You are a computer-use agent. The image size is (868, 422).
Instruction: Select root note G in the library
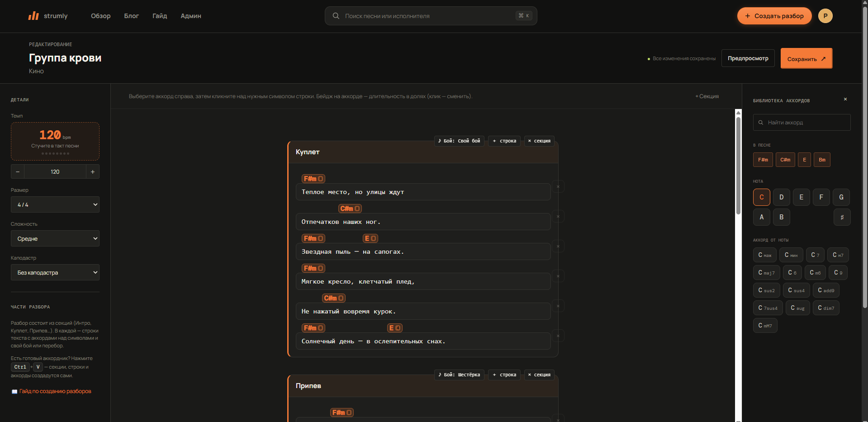pyautogui.click(x=841, y=197)
